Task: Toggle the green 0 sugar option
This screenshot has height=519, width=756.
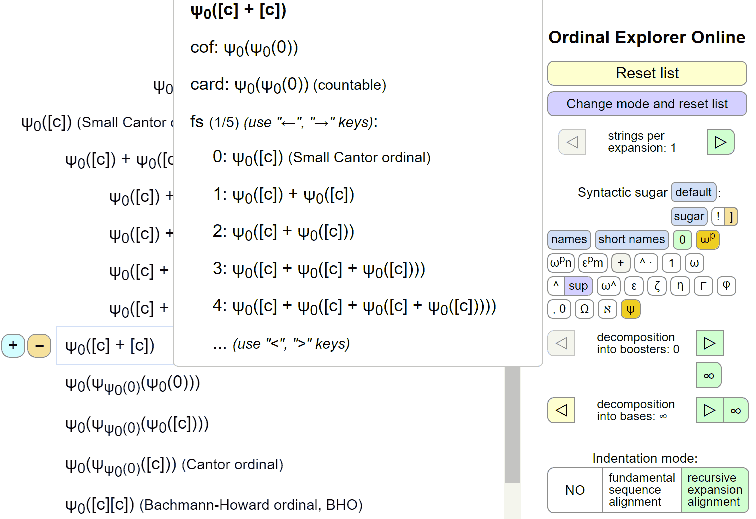Action: click(x=682, y=239)
